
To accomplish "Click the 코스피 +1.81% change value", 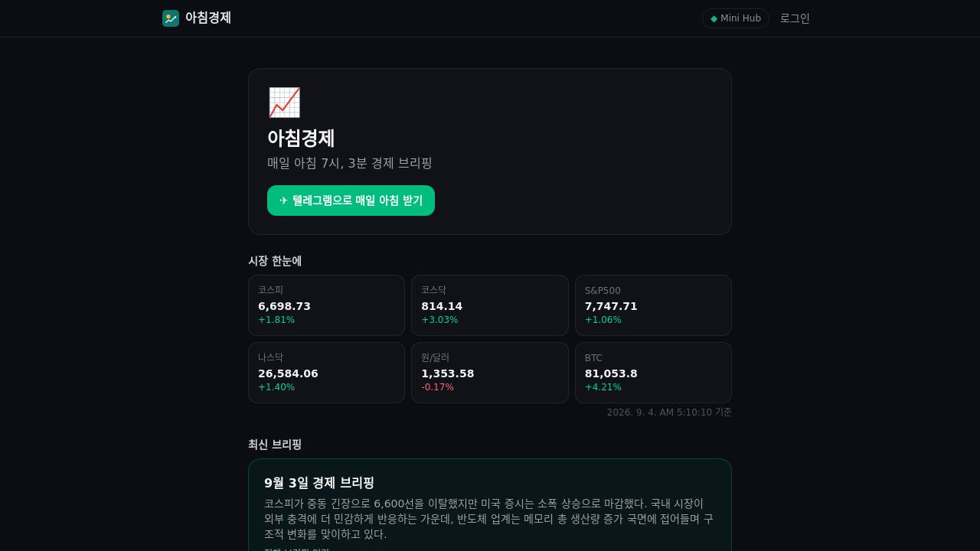I will [x=276, y=320].
